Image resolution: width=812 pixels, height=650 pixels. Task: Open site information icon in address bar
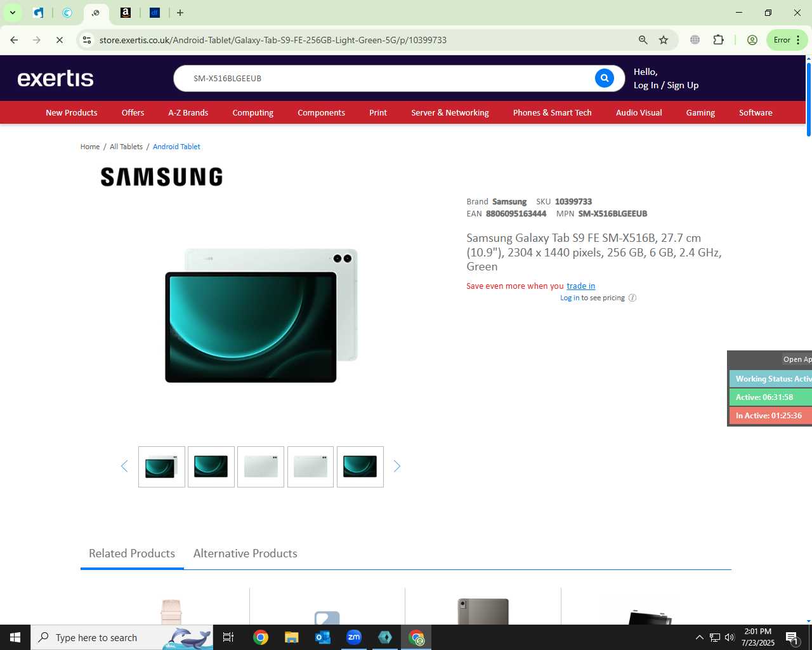click(x=87, y=40)
